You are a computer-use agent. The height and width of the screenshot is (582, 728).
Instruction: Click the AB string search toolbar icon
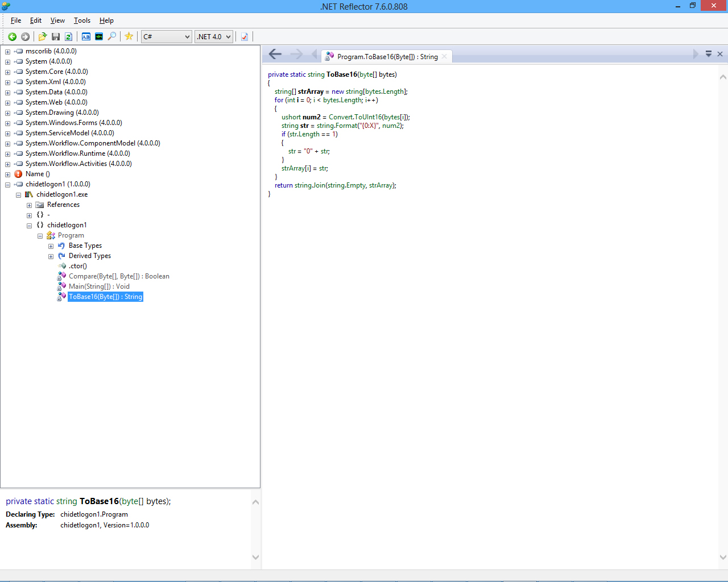pos(86,36)
